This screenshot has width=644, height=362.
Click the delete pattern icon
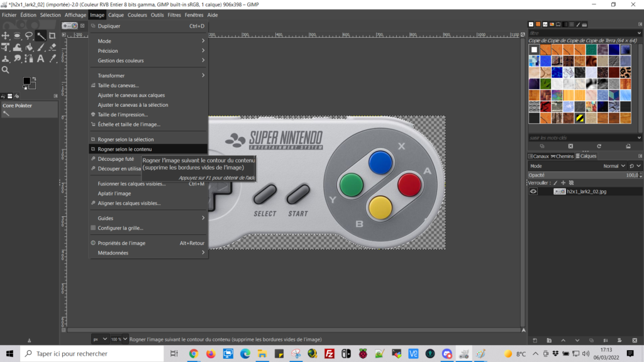(x=570, y=146)
